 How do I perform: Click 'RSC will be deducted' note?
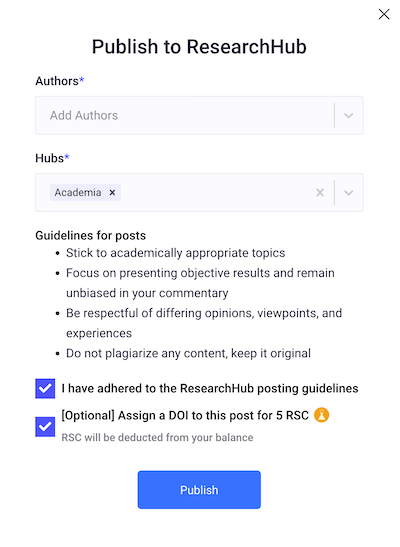pyautogui.click(x=157, y=437)
